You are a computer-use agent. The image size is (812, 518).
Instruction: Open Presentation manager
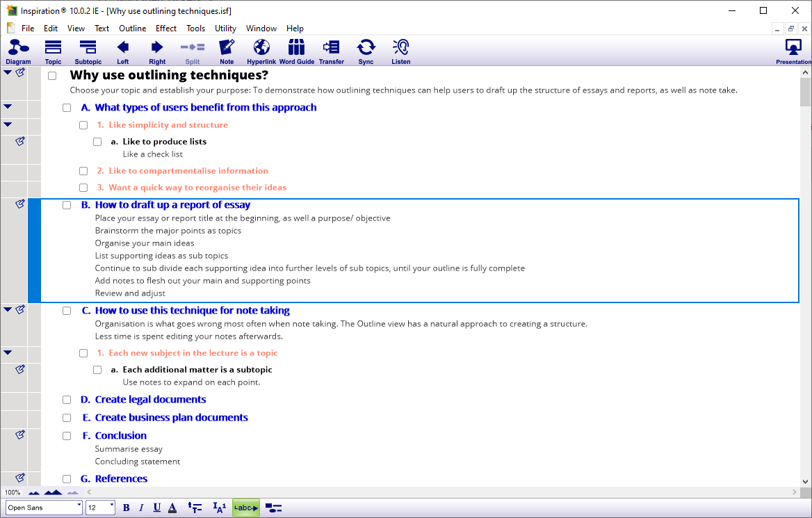tap(793, 51)
